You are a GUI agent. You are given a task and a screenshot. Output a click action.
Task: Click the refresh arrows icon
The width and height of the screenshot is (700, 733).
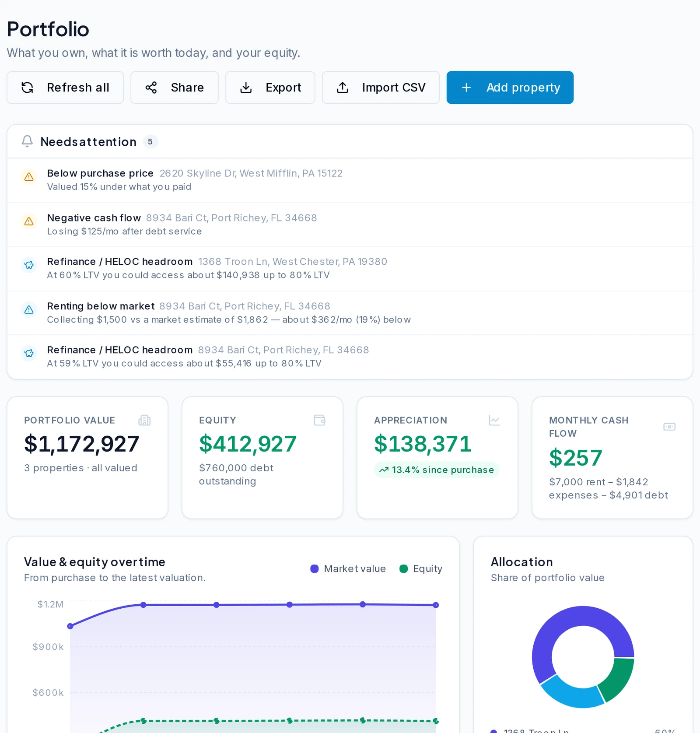[28, 88]
